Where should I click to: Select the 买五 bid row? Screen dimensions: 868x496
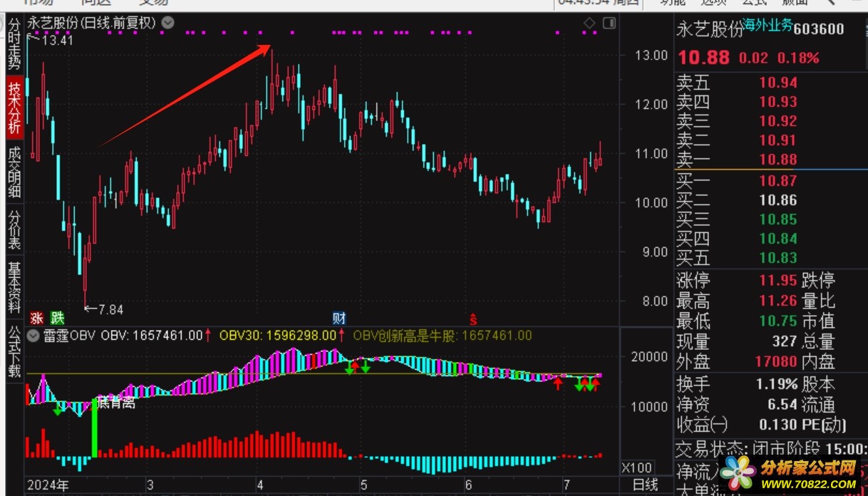pyautogui.click(x=771, y=258)
